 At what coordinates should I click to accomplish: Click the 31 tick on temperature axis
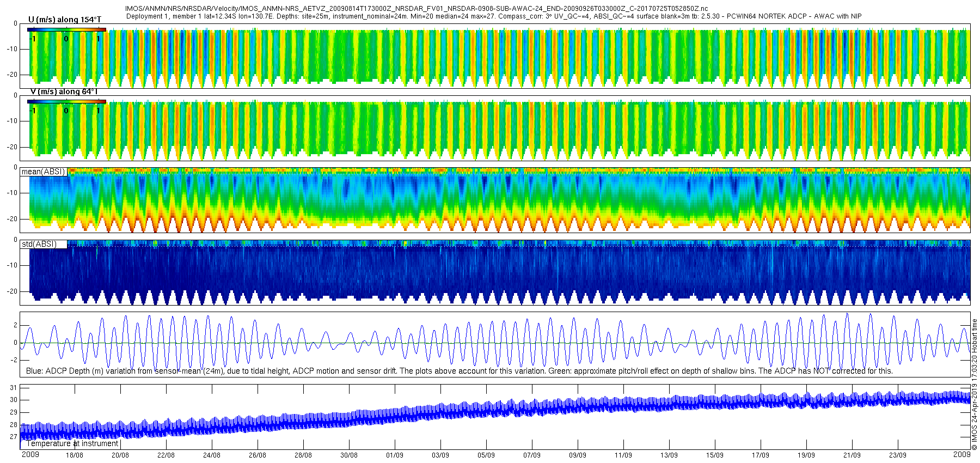click(14, 388)
